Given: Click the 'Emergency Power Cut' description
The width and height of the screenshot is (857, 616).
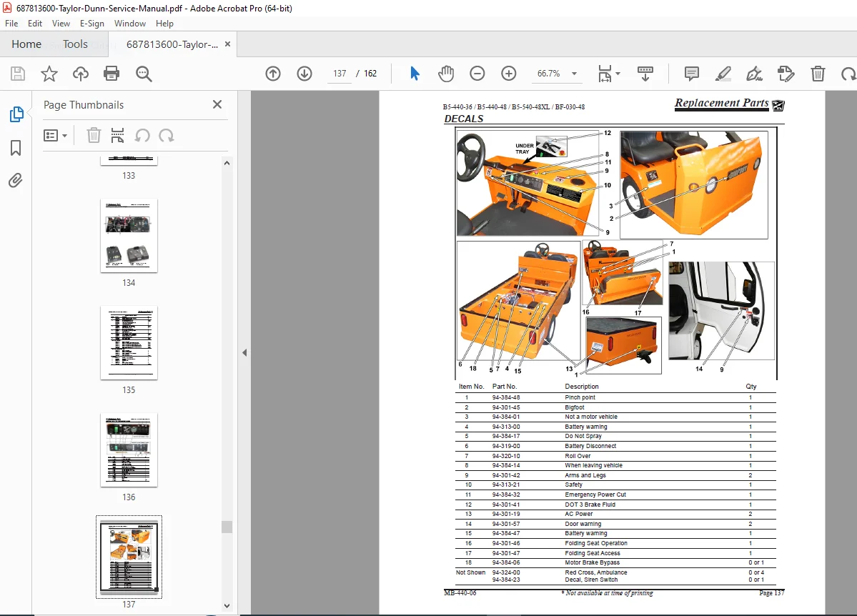Looking at the screenshot, I should click(x=595, y=495).
